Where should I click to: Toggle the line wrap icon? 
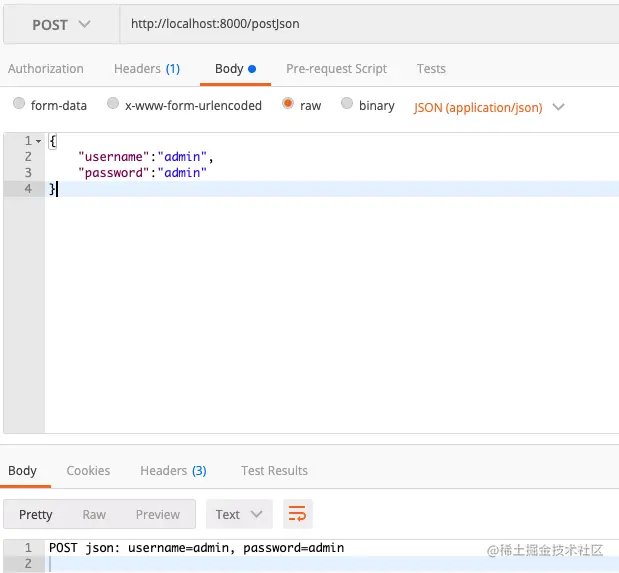(298, 514)
